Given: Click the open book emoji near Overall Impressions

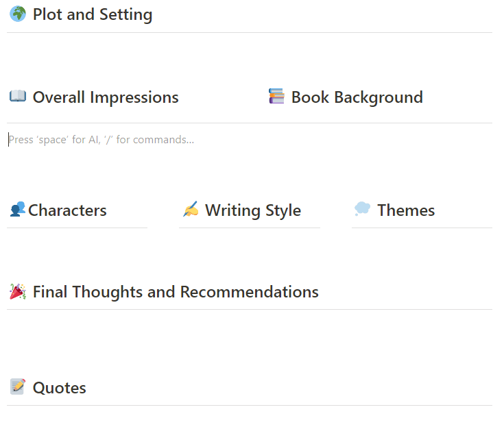Looking at the screenshot, I should [x=18, y=97].
